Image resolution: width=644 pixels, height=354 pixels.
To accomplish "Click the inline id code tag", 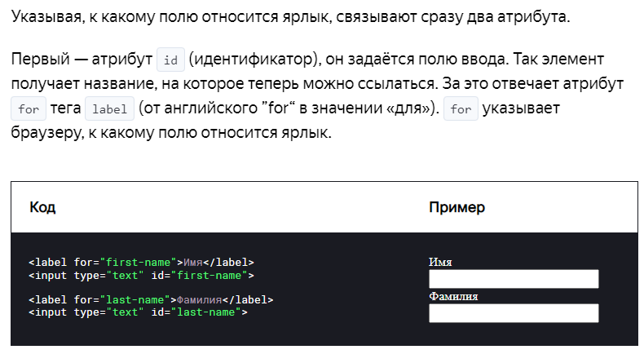I will point(171,60).
